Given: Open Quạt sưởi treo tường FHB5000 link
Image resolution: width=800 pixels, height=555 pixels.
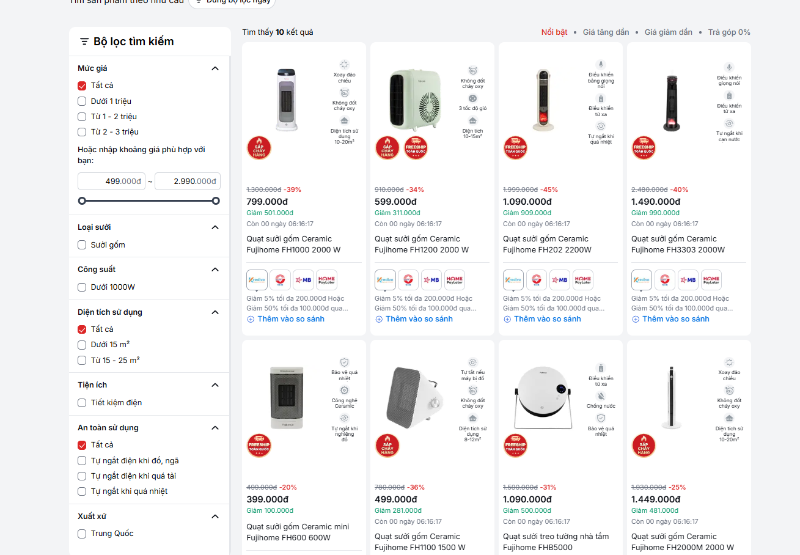Looking at the screenshot, I should pos(556,542).
